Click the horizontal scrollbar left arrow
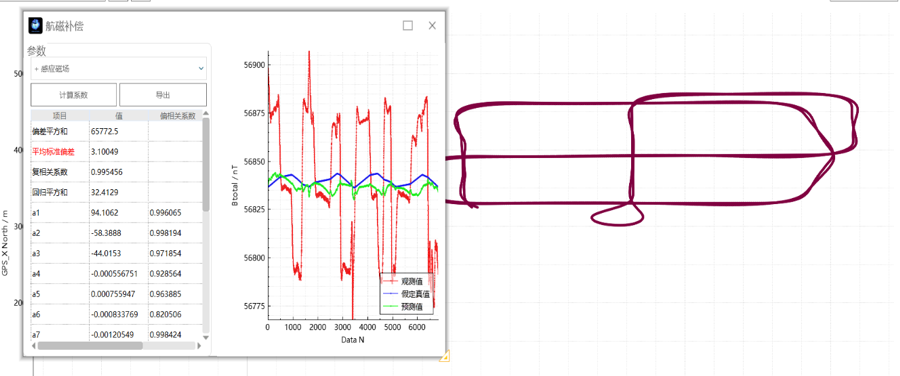This screenshot has height=376, width=900. click(34, 346)
